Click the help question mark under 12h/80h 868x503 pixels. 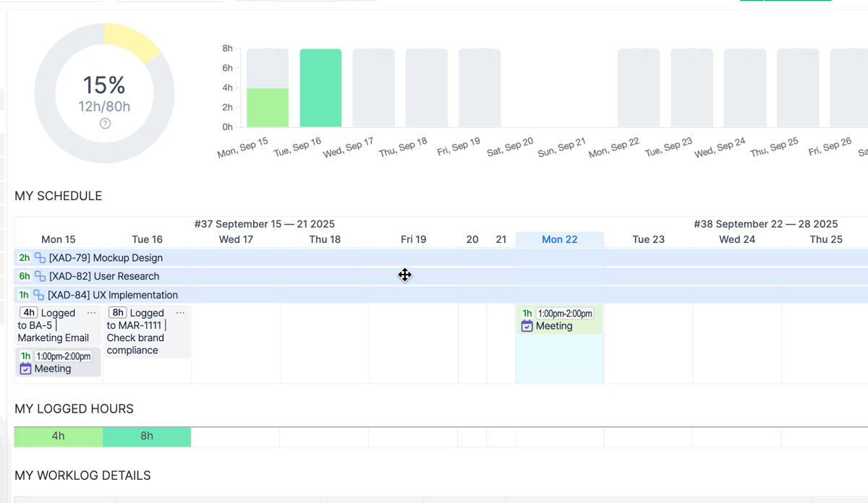(x=105, y=124)
